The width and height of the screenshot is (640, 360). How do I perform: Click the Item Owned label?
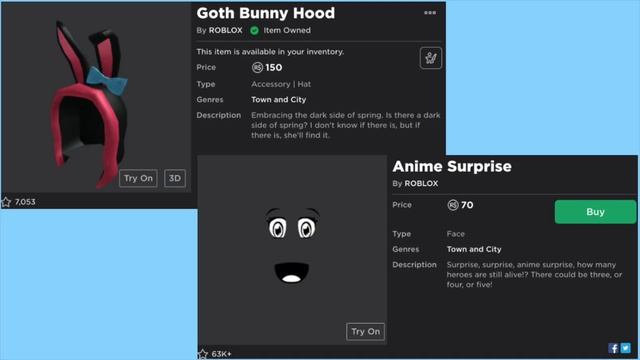287,30
